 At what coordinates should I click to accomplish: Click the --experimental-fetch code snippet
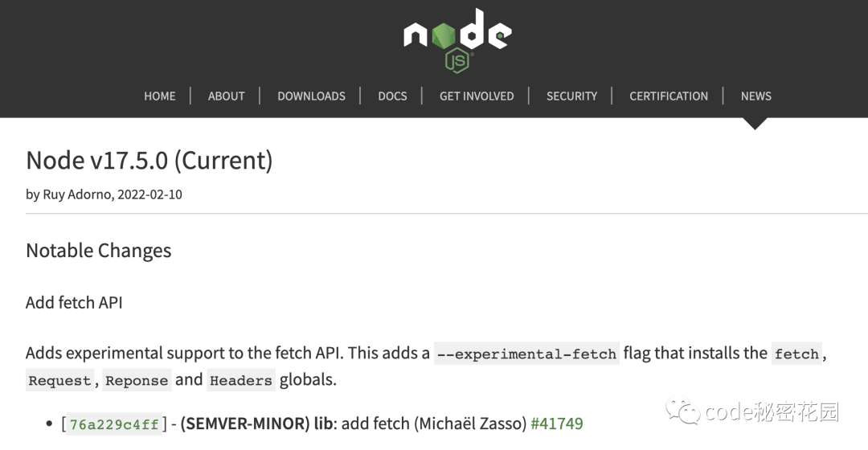(x=526, y=354)
